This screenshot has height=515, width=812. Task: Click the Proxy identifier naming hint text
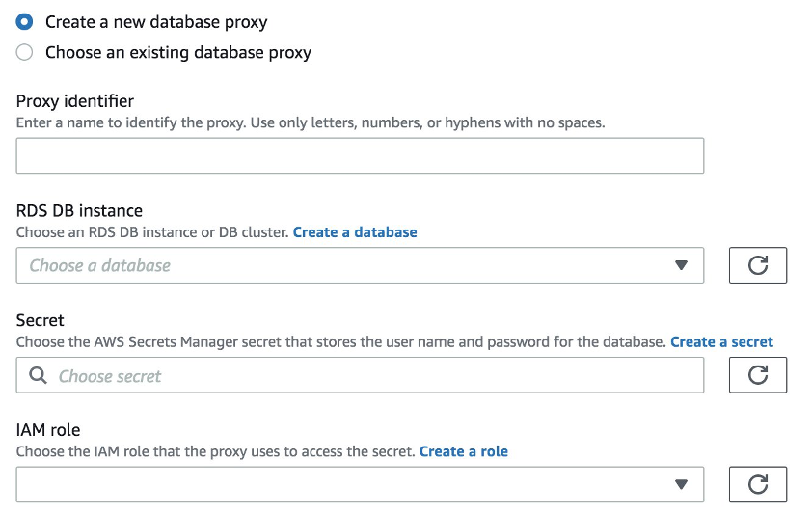click(x=311, y=123)
